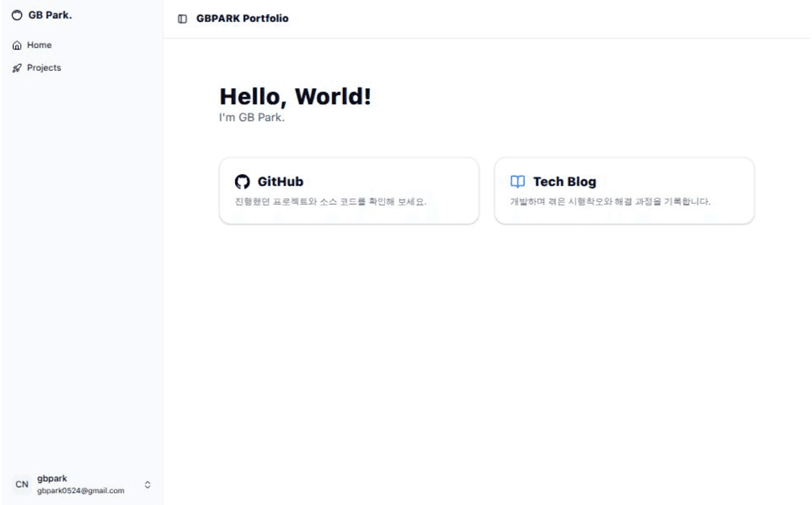Go to the Home menu label
812x505 pixels.
pos(39,45)
